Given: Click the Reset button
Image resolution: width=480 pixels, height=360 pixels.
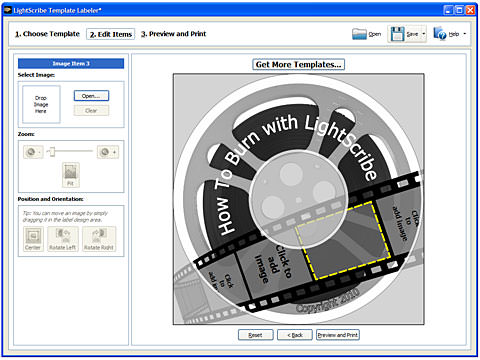Looking at the screenshot, I should [x=255, y=335].
